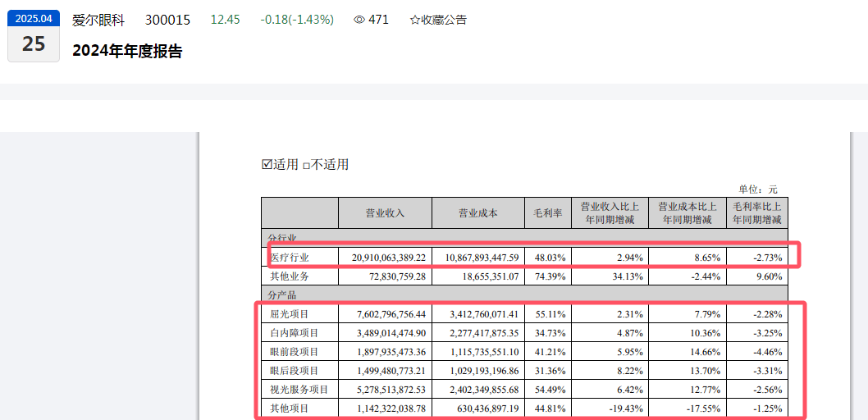Screen dimensions: 868x420
Task: Click the 34.73% gross margin cell
Action: tap(550, 333)
